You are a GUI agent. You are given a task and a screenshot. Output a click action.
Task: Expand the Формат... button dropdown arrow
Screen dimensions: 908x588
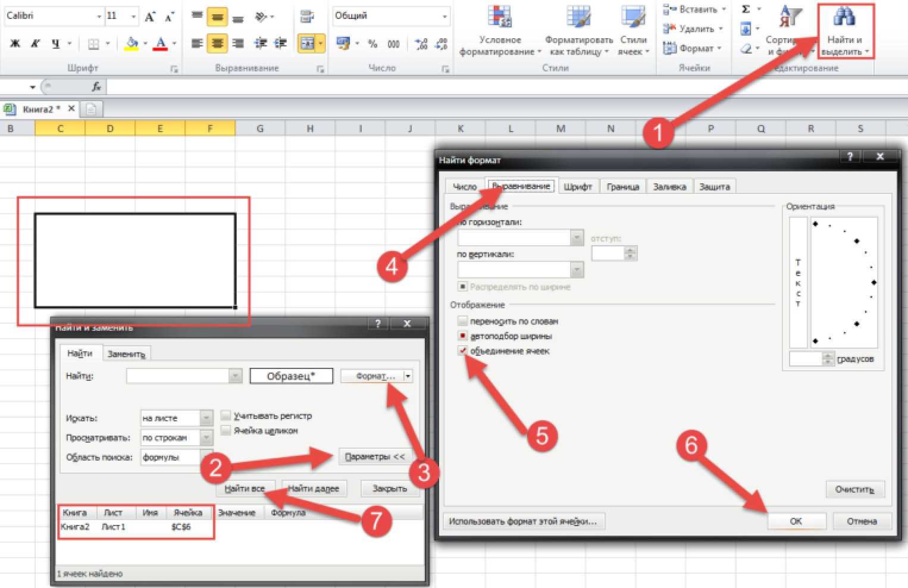(x=408, y=376)
